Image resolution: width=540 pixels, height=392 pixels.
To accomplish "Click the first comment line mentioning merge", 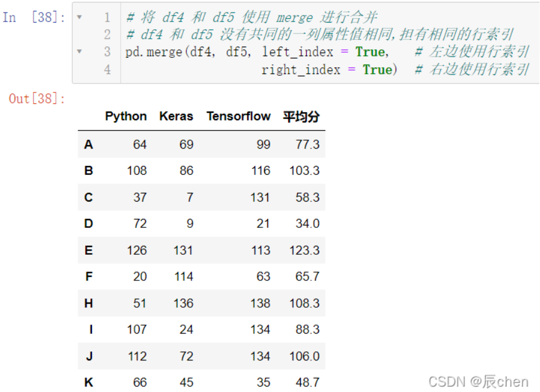I will pyautogui.click(x=252, y=17).
